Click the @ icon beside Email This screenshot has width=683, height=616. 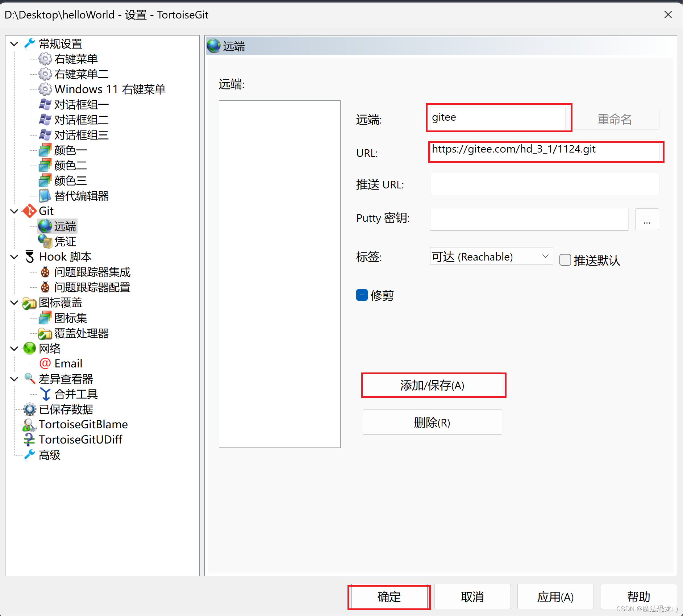coord(45,363)
